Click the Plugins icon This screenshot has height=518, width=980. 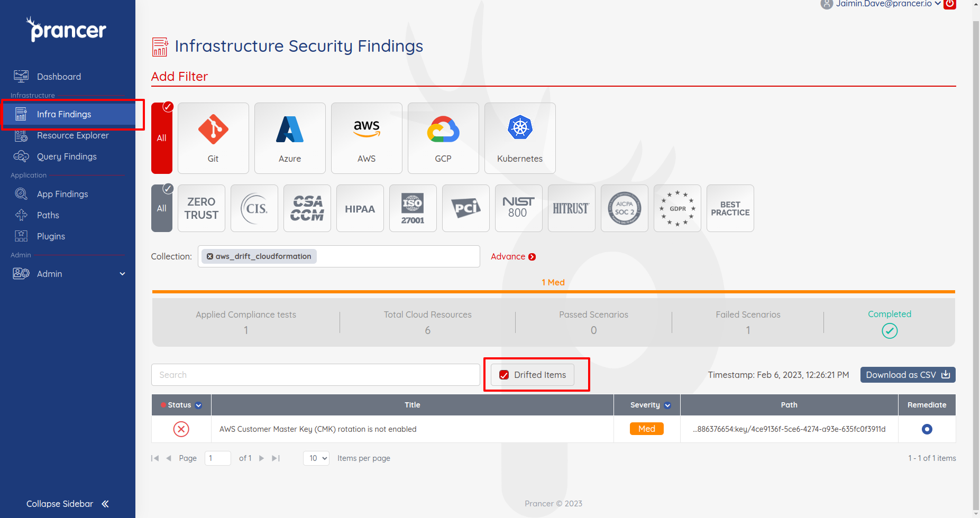(x=21, y=236)
